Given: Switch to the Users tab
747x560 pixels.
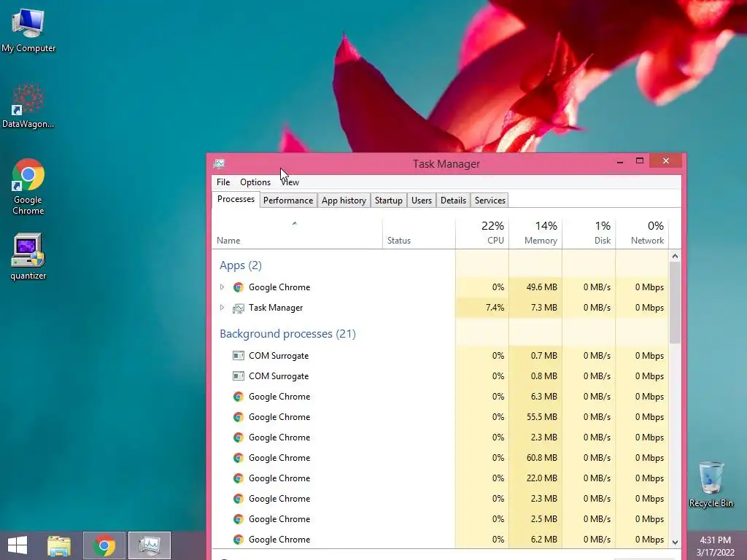Looking at the screenshot, I should coord(422,201).
